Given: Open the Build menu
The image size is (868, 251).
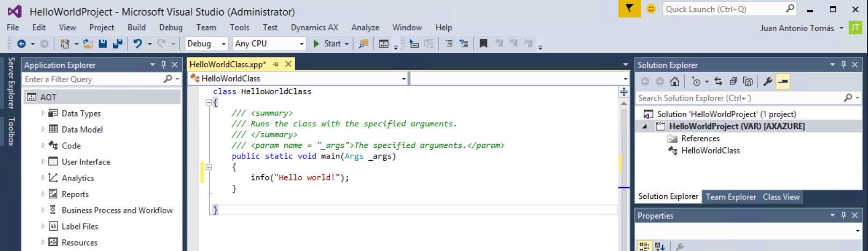Looking at the screenshot, I should [x=137, y=27].
